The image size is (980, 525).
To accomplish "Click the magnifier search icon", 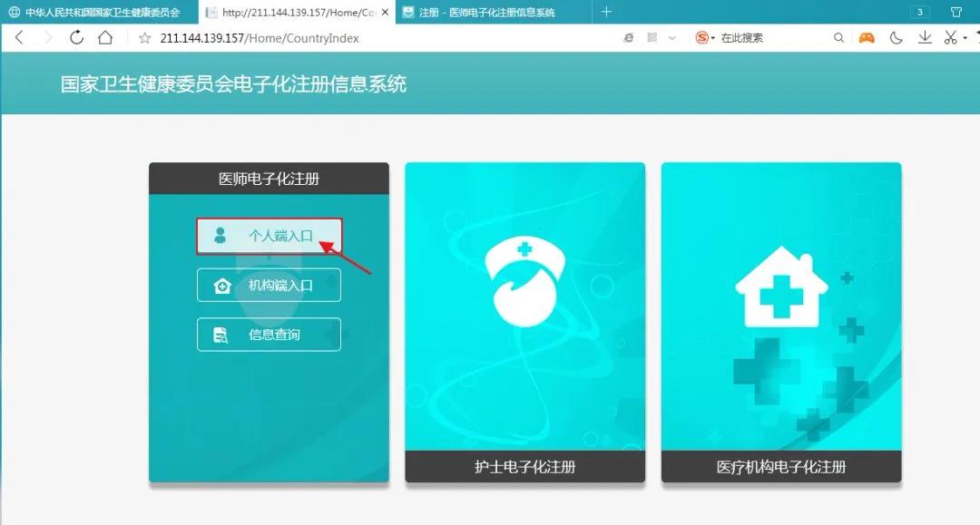I will coord(839,38).
